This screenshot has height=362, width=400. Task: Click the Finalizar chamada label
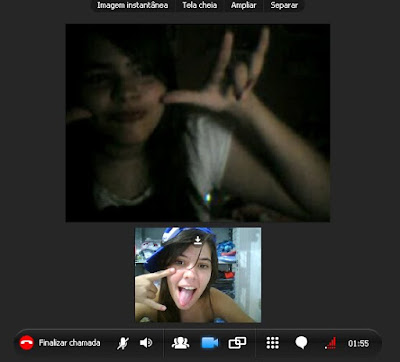[x=69, y=343]
